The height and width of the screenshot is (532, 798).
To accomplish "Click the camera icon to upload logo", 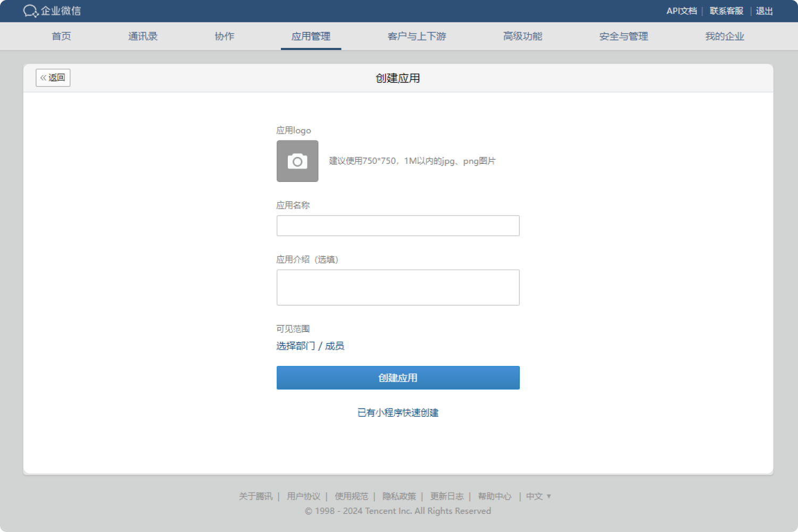I will coord(297,161).
